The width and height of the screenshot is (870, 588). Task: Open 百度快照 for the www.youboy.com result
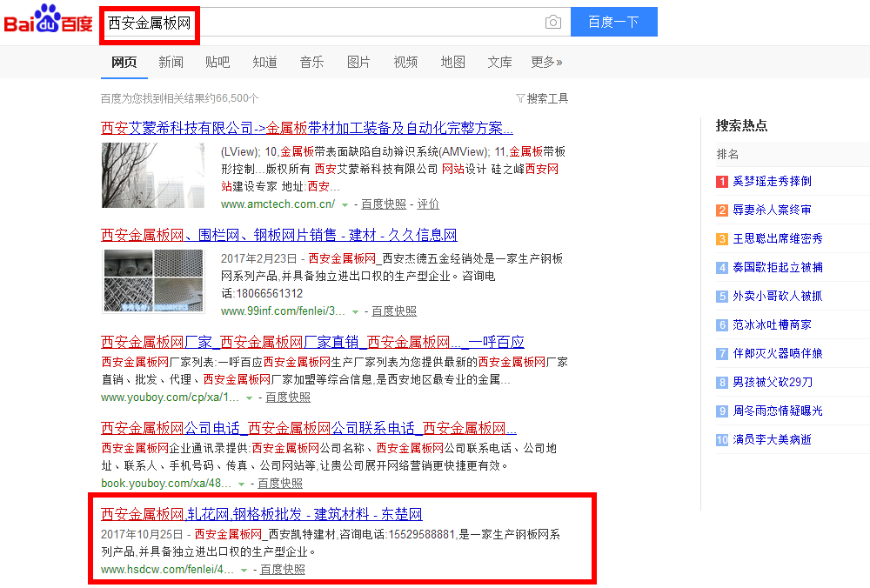(288, 398)
